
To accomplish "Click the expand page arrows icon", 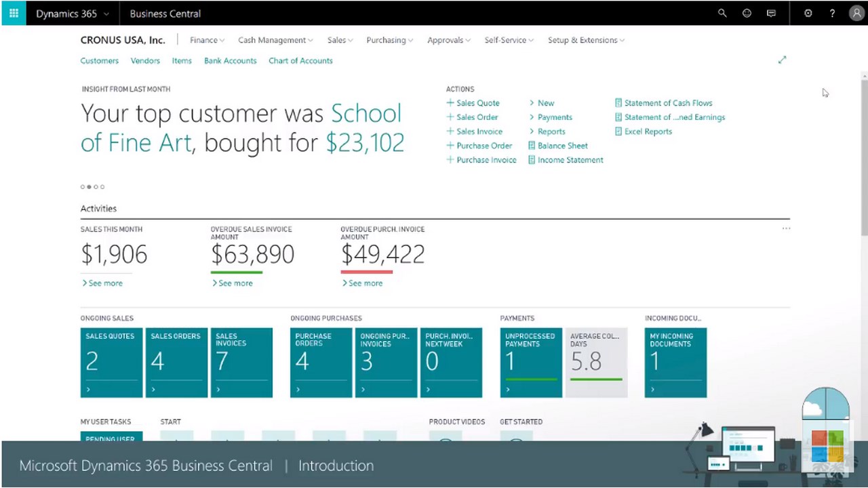I will [782, 60].
